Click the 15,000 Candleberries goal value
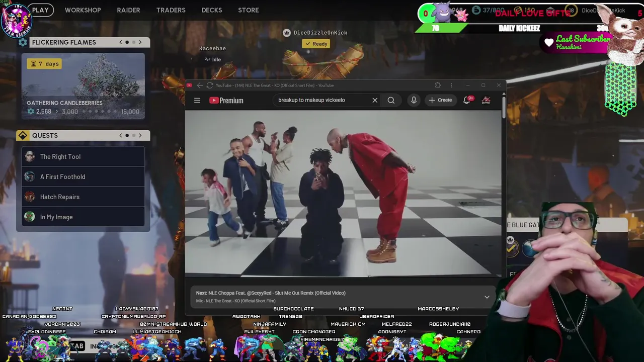The height and width of the screenshot is (362, 644). (x=130, y=112)
